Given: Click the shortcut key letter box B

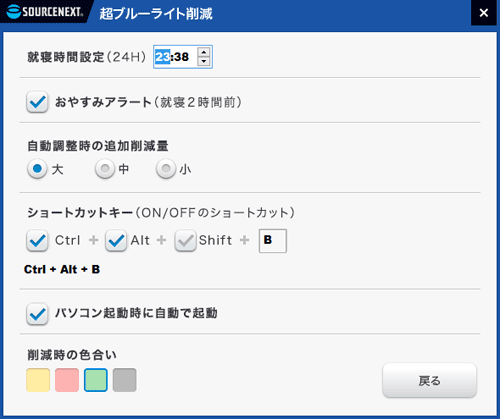Looking at the screenshot, I should (273, 241).
